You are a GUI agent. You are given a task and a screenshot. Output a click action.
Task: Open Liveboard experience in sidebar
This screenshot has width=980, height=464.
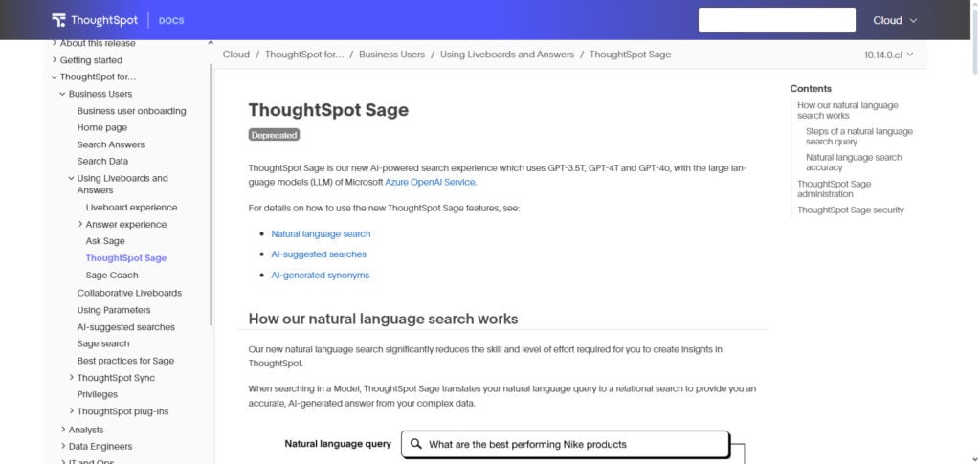click(x=131, y=208)
